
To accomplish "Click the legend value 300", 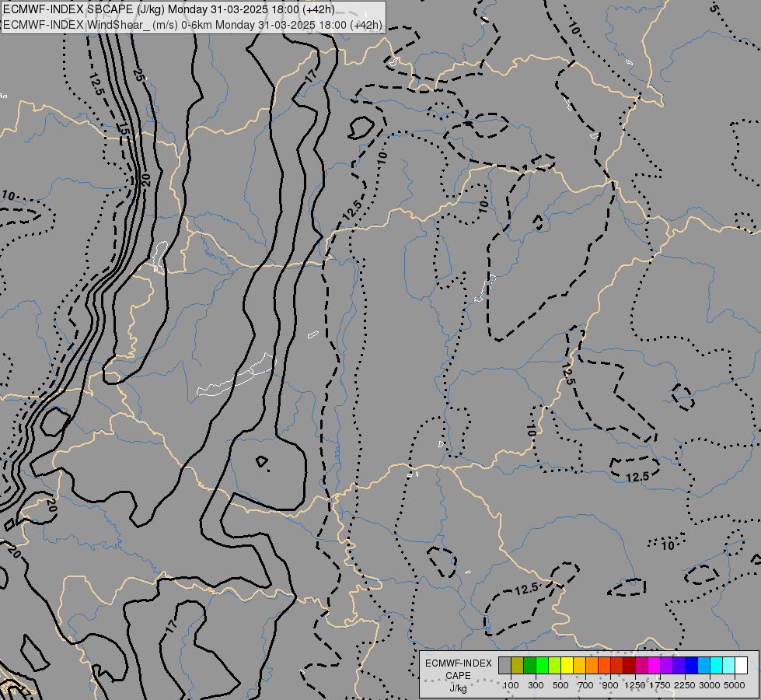I will click(x=536, y=685).
